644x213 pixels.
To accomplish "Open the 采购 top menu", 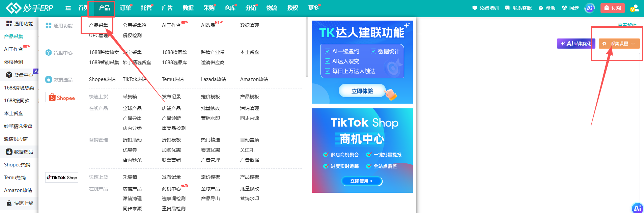I will 209,8.
